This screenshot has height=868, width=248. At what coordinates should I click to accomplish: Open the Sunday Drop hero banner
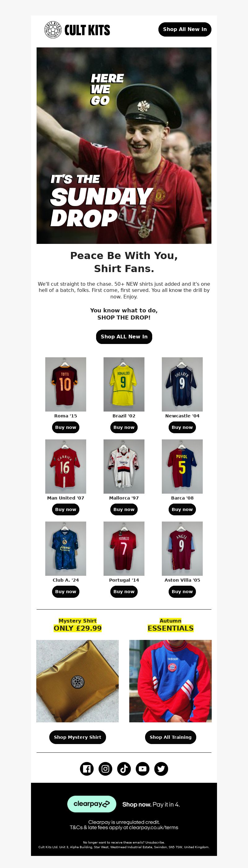[124, 146]
